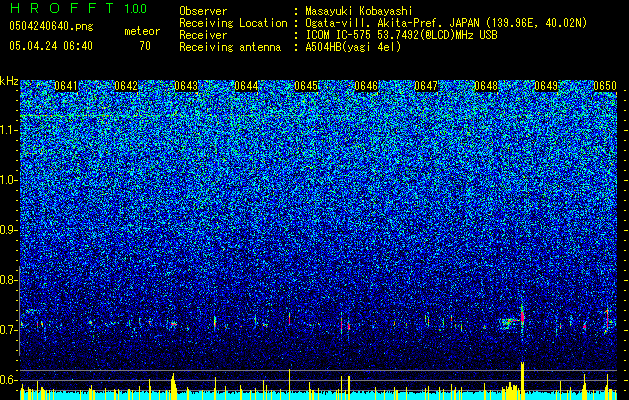Click the kHz axis unit label
629x400 pixels.
9,81
